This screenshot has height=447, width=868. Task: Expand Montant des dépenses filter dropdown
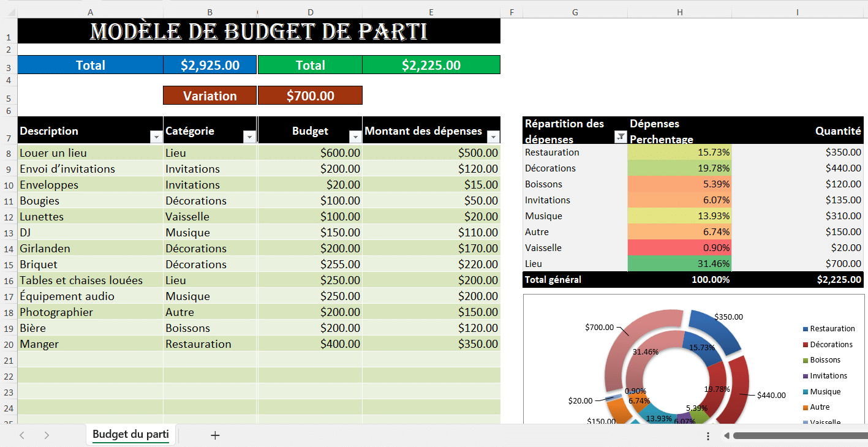(x=492, y=137)
